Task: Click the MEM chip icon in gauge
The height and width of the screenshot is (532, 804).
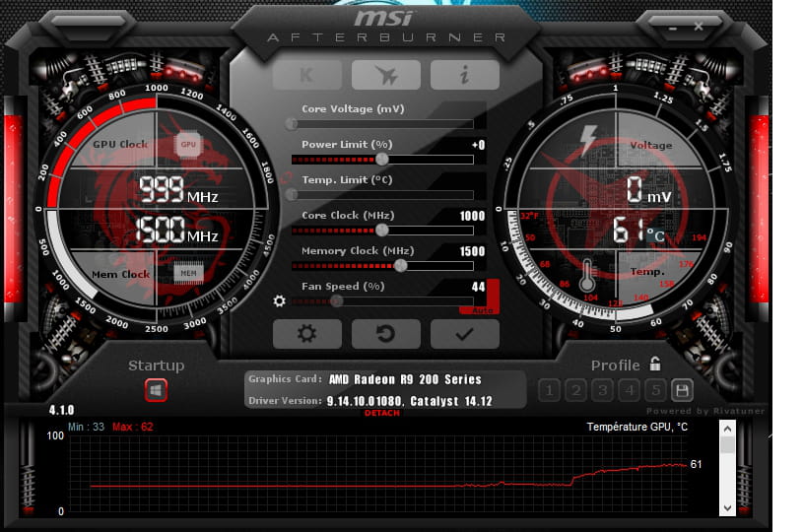Action: pos(188,273)
